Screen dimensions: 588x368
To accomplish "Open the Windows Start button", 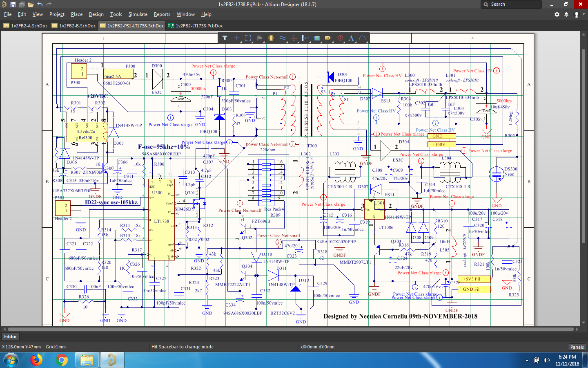I will click(11, 360).
